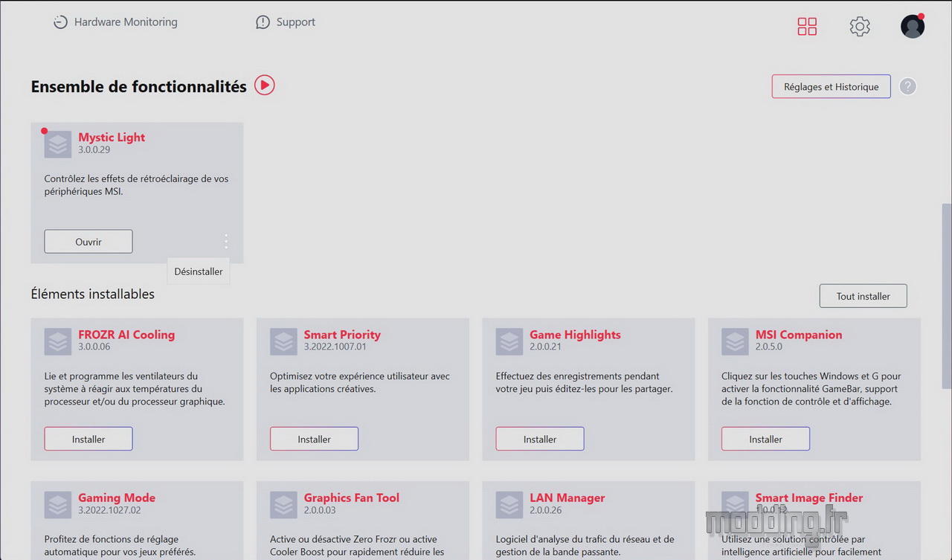Click the Smart Priority layers icon
This screenshot has height=560, width=952.
point(284,341)
